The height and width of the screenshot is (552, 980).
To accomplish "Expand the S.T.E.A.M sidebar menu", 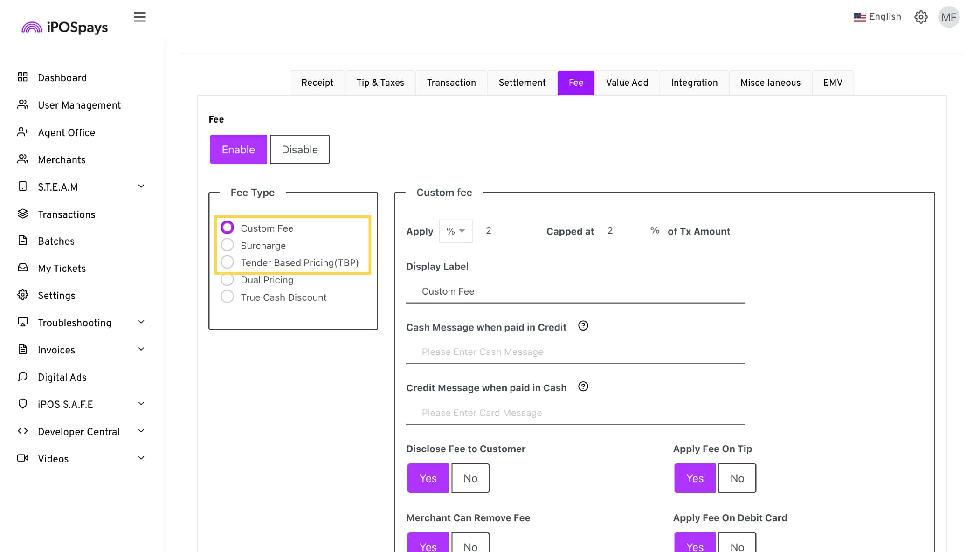I will click(x=141, y=186).
